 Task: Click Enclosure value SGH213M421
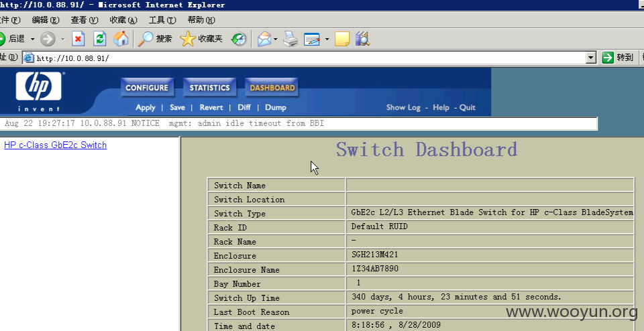(374, 255)
